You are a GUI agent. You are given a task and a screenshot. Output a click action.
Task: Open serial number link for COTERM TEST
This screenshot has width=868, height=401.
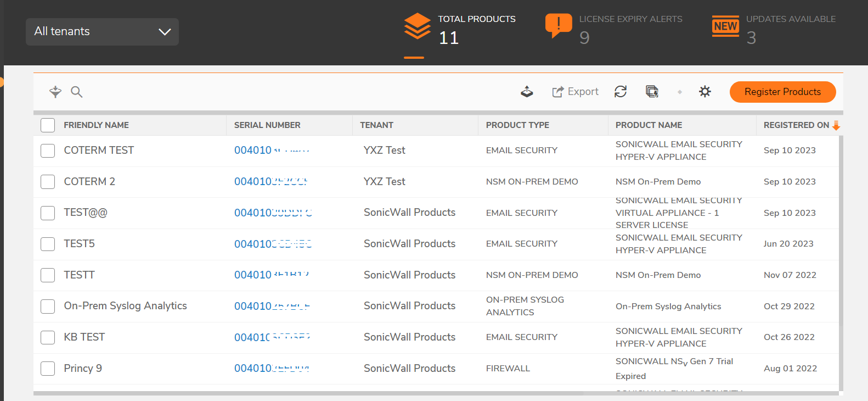[x=272, y=151]
